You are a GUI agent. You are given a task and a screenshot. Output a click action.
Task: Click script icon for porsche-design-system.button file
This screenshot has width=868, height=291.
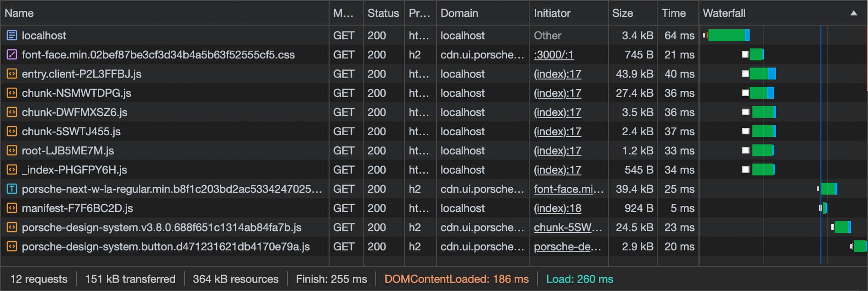[x=12, y=246]
